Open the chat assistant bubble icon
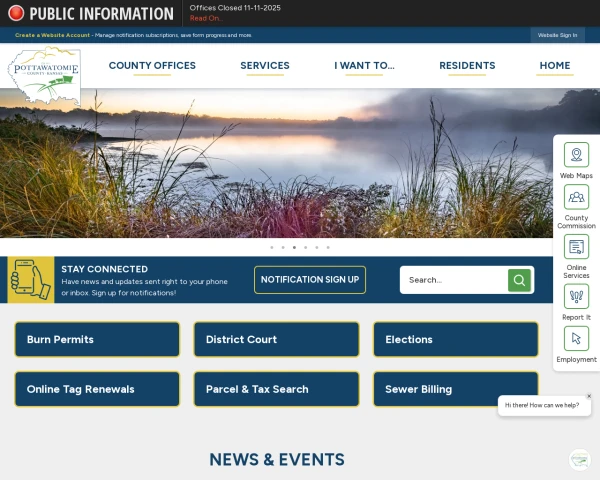This screenshot has width=600, height=480. (x=580, y=459)
